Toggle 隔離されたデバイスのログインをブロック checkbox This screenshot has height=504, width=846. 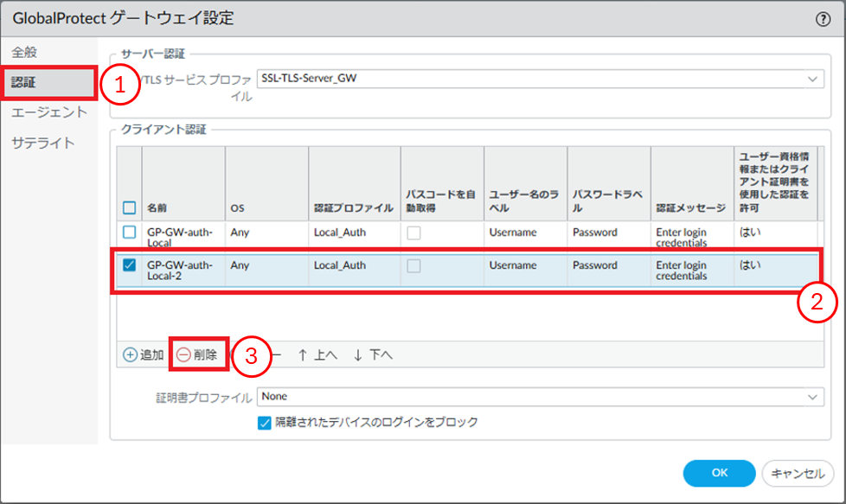(266, 423)
